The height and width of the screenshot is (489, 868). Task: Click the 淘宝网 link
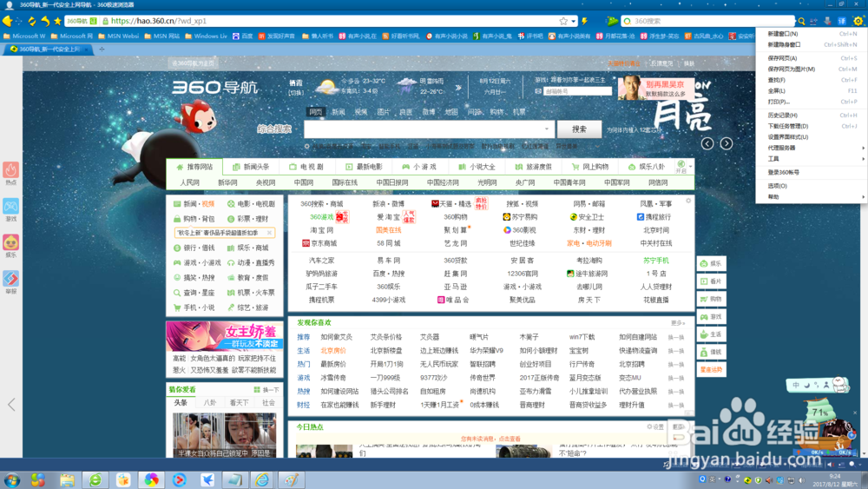point(322,230)
